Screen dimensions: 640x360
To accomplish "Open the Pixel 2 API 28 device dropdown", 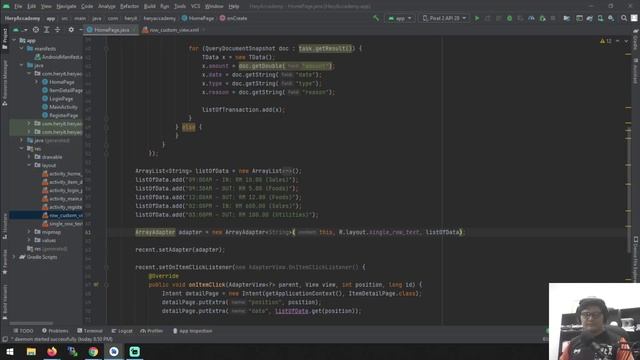I will [444, 18].
